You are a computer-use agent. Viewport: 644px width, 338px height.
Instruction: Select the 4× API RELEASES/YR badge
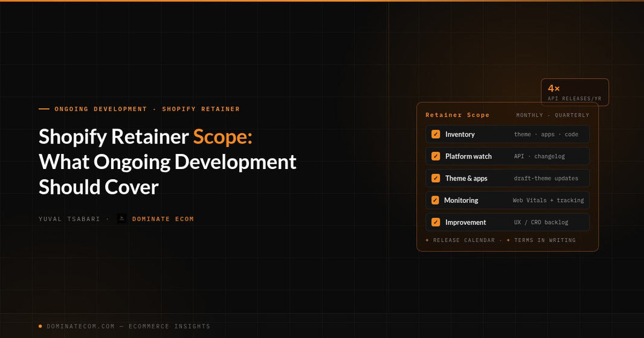pos(575,92)
